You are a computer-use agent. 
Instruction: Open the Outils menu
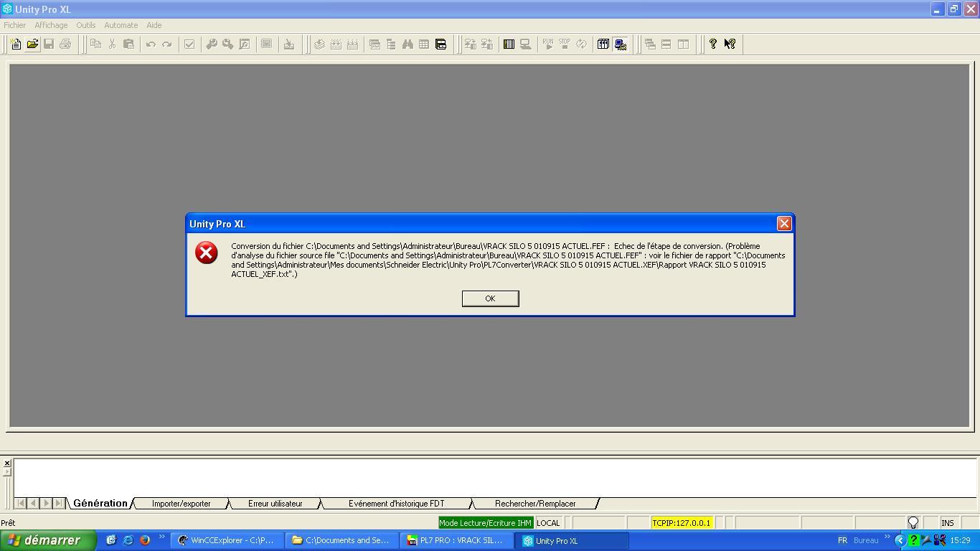[85, 25]
